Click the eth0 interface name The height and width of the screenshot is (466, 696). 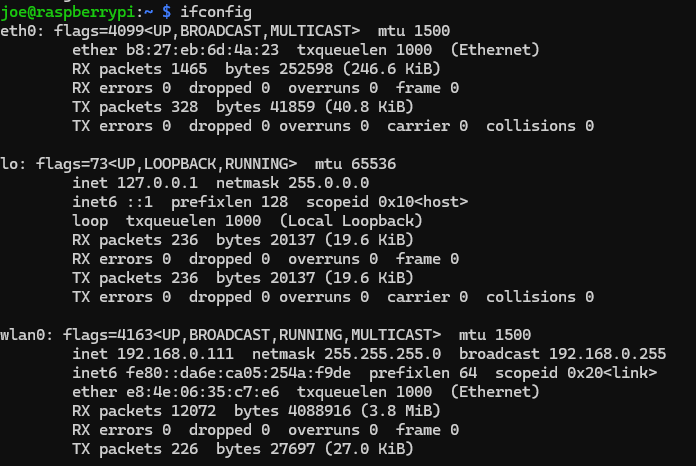[18, 30]
